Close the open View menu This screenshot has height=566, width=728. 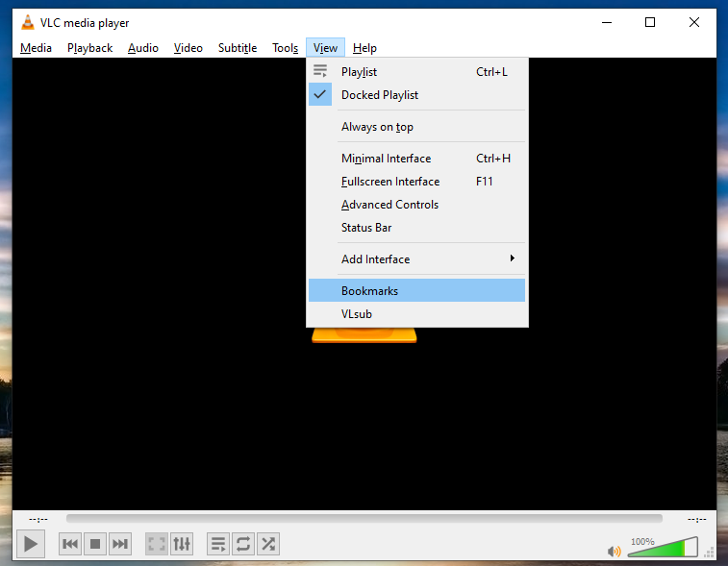325,48
